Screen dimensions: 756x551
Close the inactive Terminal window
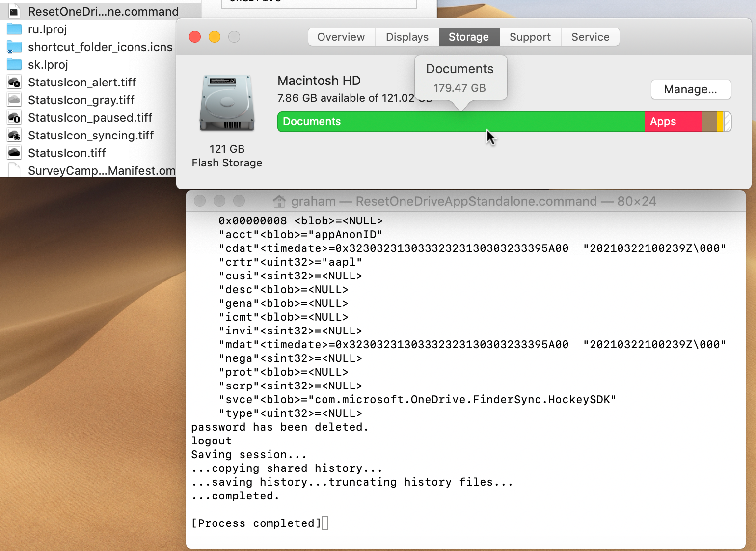click(x=200, y=201)
